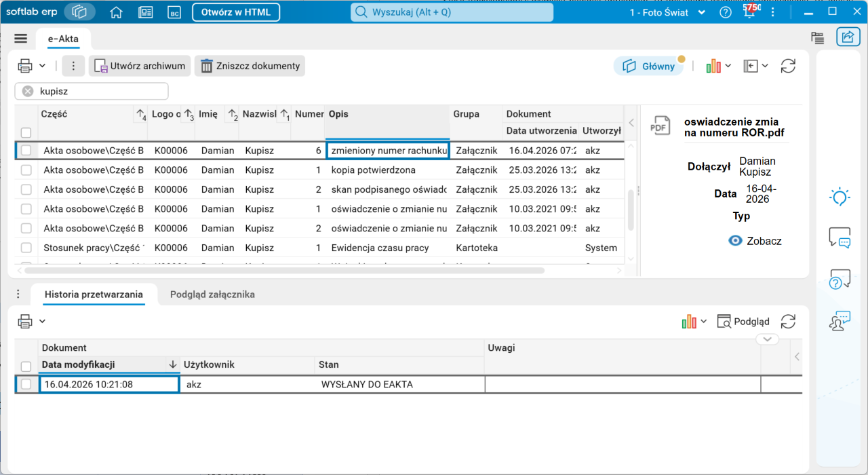This screenshot has height=475, width=868.
Task: Expand the print dropdown arrow in toolbar
Action: click(x=42, y=66)
